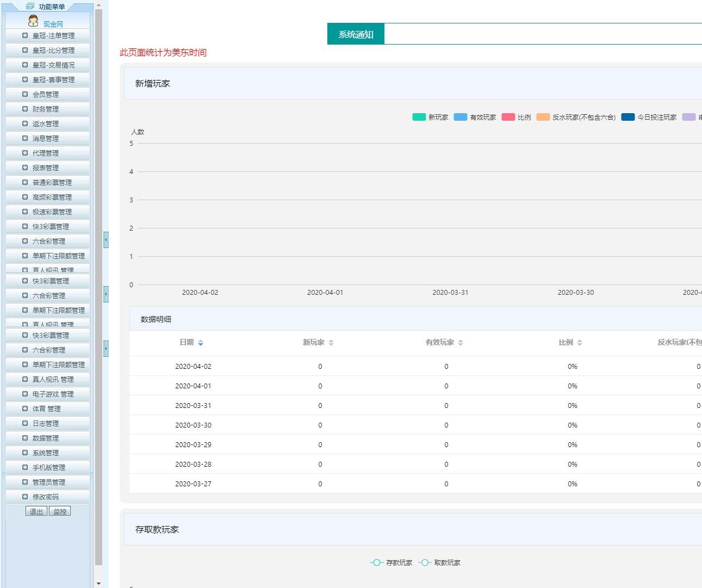702x588 pixels.
Task: Select the 系统通知 tab
Action: coord(356,34)
